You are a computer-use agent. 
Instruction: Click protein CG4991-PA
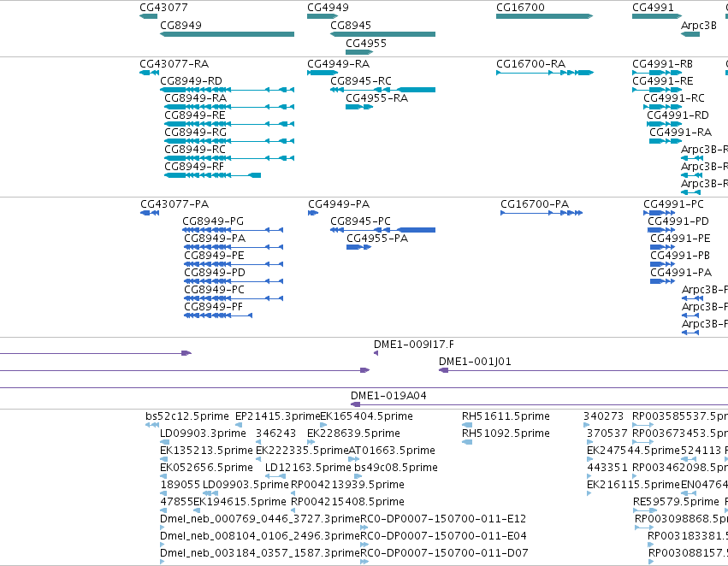pyautogui.click(x=681, y=273)
